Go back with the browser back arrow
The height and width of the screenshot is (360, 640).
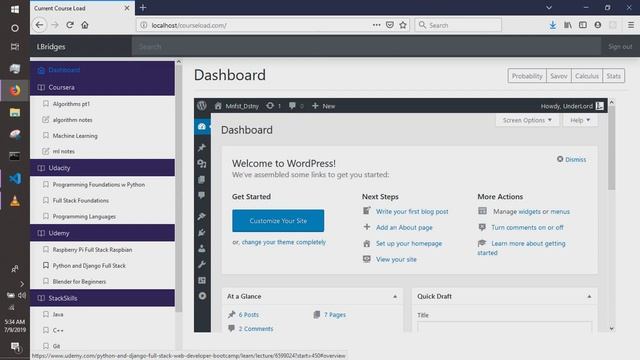pyautogui.click(x=39, y=25)
